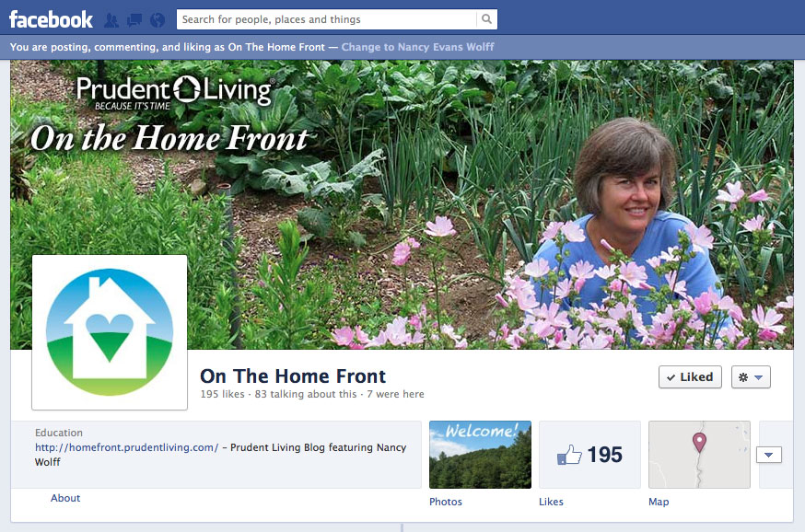805x532 pixels.
Task: Click the search for people field
Action: pyautogui.click(x=327, y=19)
